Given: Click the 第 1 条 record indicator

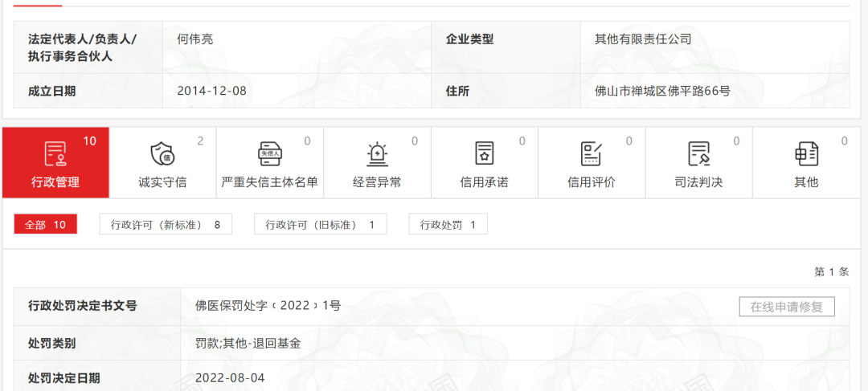Looking at the screenshot, I should 832,271.
